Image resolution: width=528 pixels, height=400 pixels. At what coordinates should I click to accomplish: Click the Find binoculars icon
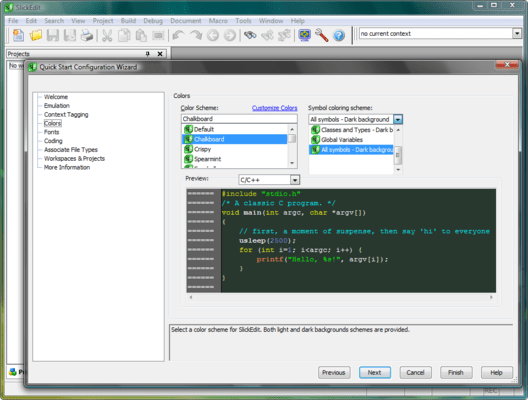pos(250,35)
